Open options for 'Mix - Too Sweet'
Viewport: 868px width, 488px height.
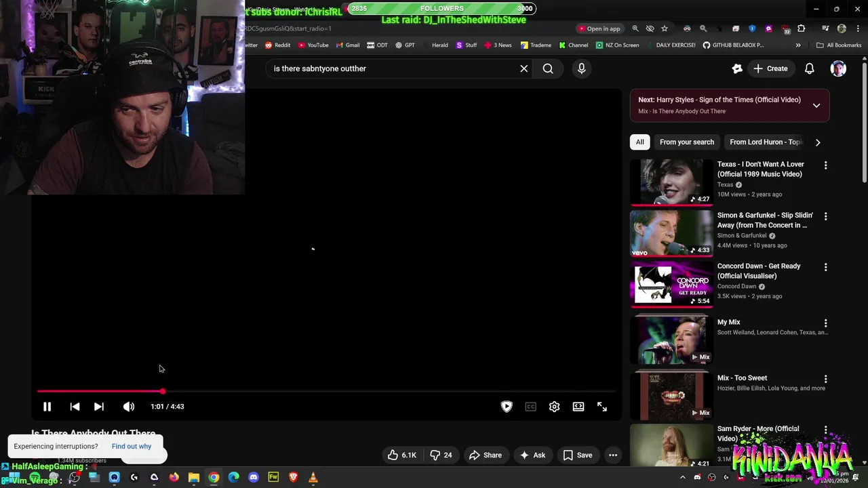(825, 379)
